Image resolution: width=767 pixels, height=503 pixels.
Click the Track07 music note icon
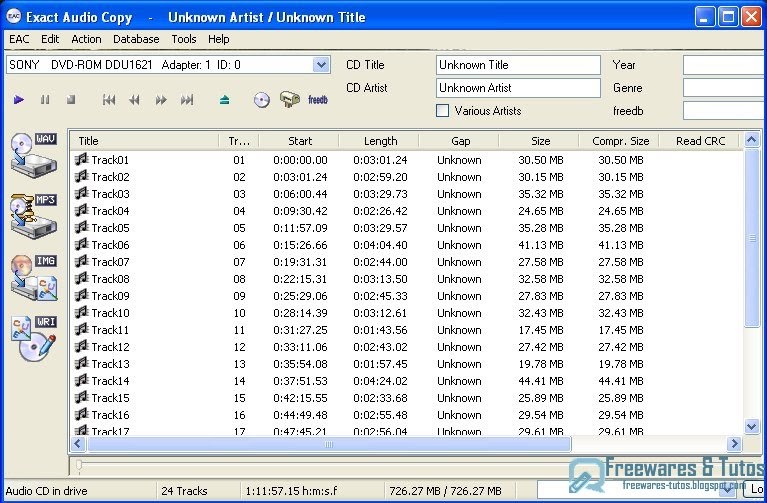pos(81,261)
